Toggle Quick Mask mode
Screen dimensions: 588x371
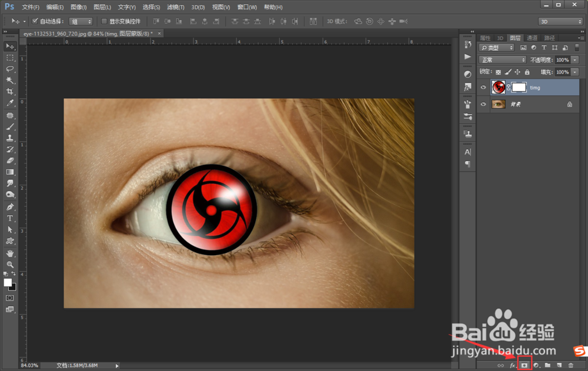[x=10, y=298]
